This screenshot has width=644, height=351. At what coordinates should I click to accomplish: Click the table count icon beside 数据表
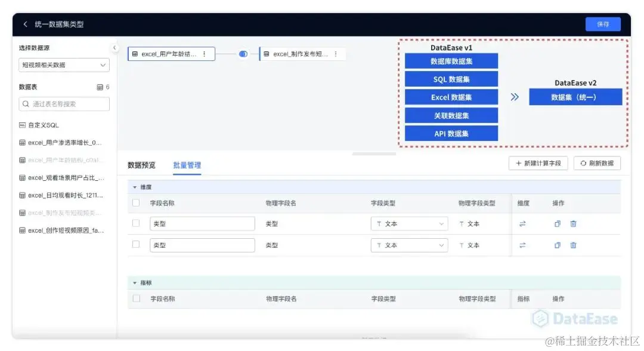pyautogui.click(x=100, y=87)
